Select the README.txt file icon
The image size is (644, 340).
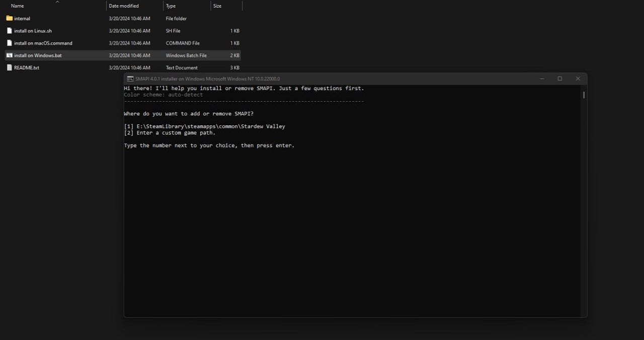pyautogui.click(x=9, y=67)
